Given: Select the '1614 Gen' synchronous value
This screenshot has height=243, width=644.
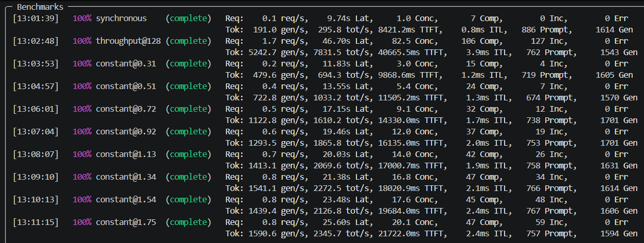Looking at the screenshot, I should [617, 30].
